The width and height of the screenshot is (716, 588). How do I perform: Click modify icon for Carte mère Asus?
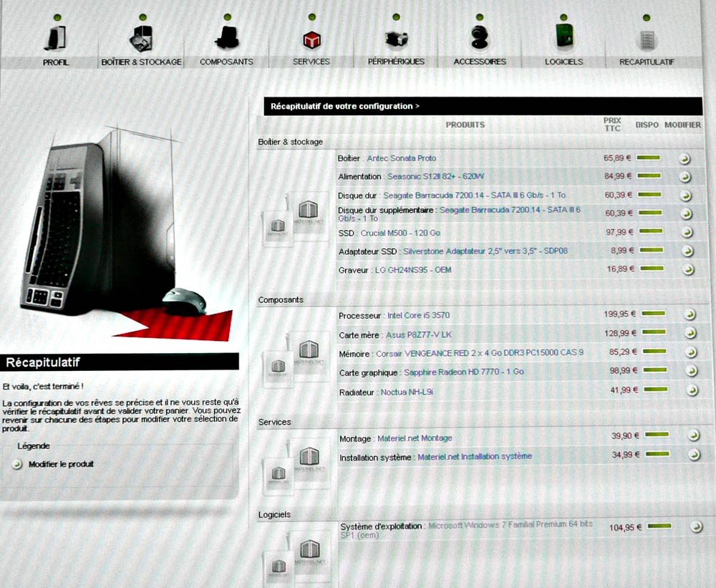[690, 333]
